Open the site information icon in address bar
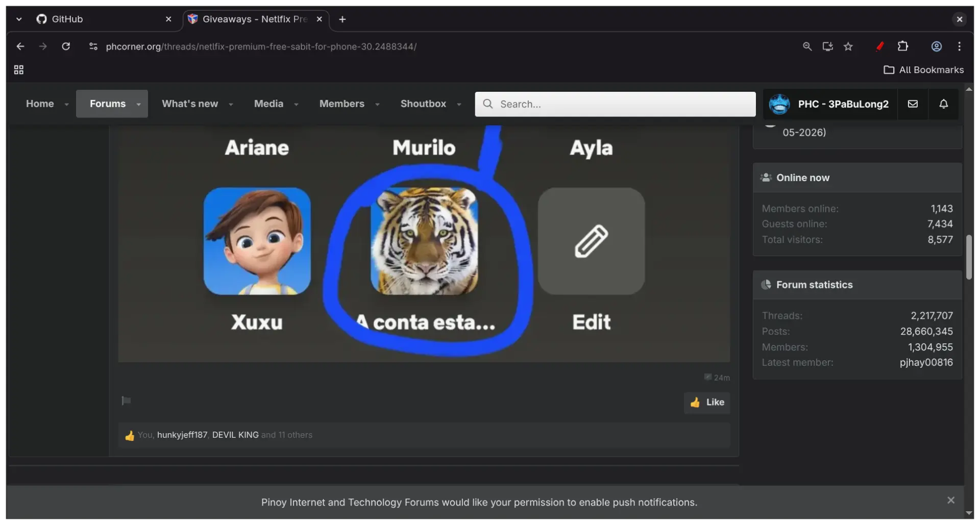This screenshot has height=525, width=980. (x=93, y=46)
